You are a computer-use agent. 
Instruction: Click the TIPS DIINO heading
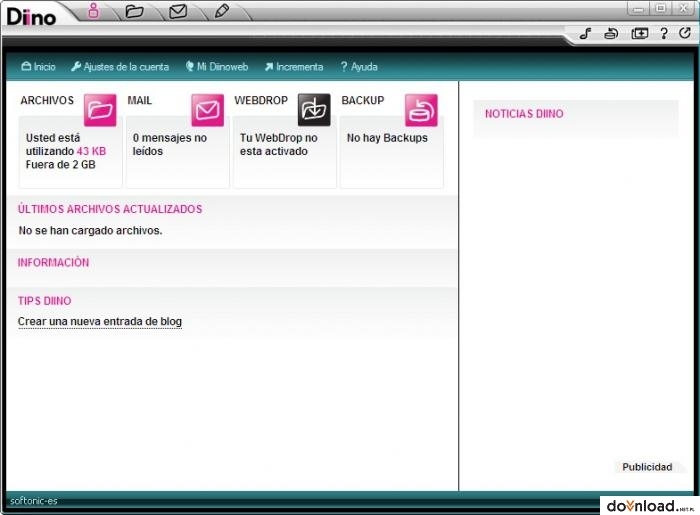[x=44, y=301]
